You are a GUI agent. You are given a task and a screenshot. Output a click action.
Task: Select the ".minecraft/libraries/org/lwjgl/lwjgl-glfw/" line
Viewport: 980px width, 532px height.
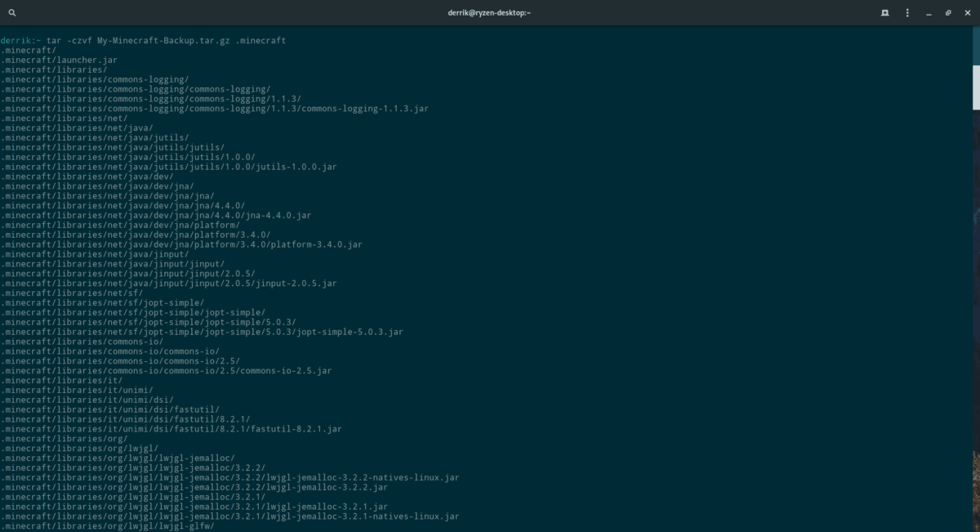(x=105, y=526)
